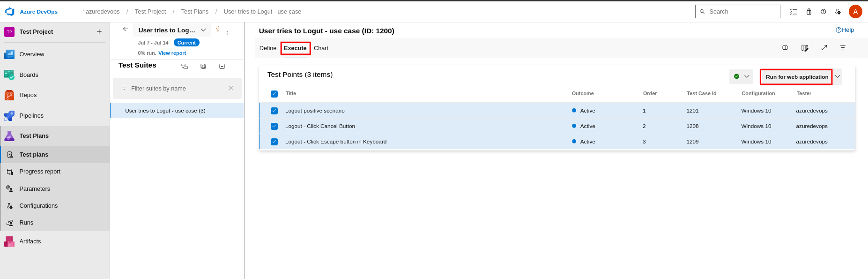Toggle the select-all checkbox in Title header
This screenshot has height=279, width=868.
274,94
